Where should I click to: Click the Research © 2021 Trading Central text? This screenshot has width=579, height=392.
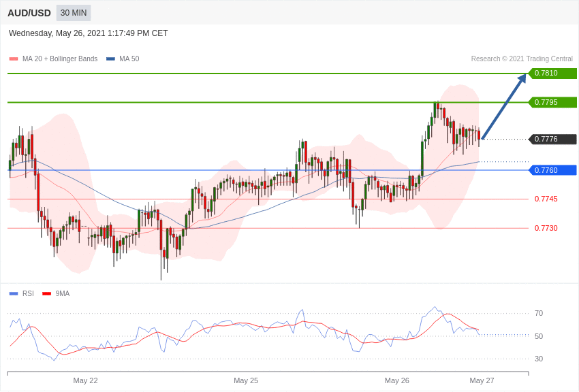point(522,59)
